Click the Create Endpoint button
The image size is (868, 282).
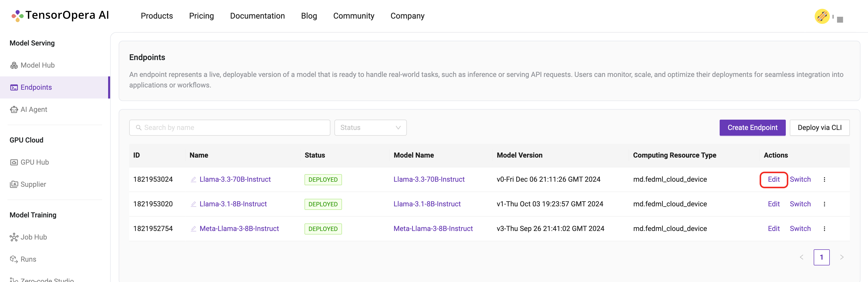(752, 128)
